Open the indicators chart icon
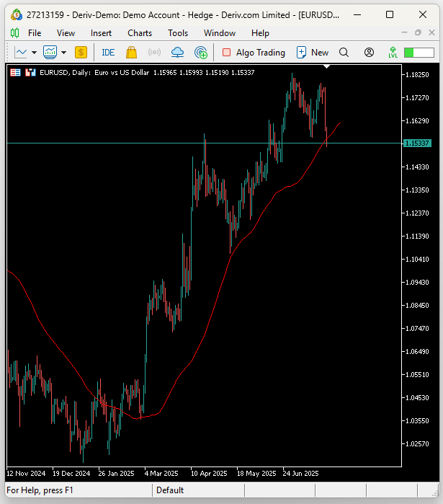This screenshot has width=443, height=504. [50, 52]
